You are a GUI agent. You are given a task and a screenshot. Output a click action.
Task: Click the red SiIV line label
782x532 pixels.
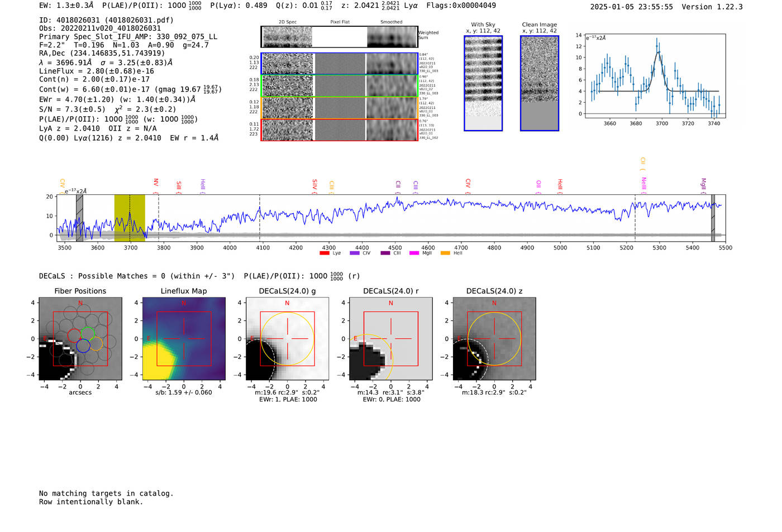point(314,184)
